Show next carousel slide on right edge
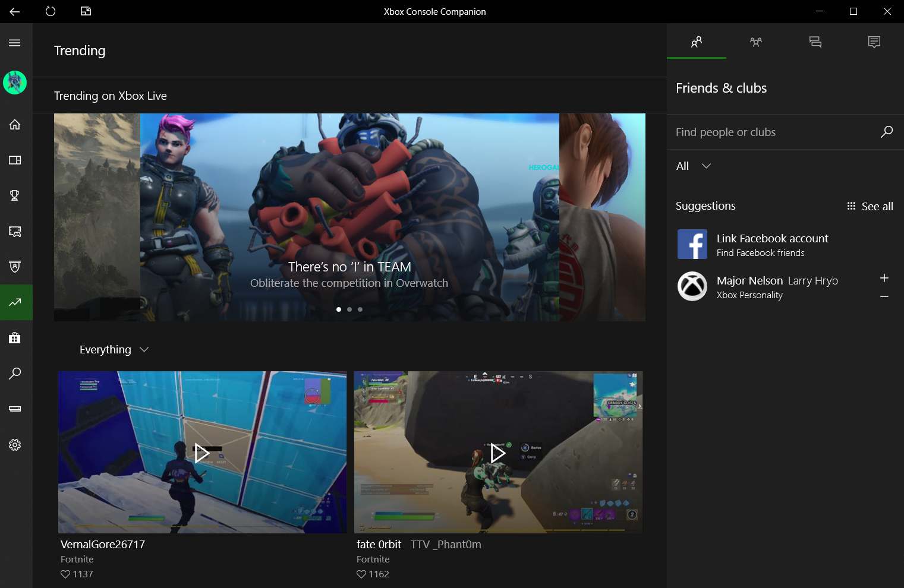The height and width of the screenshot is (588, 904). click(602, 217)
